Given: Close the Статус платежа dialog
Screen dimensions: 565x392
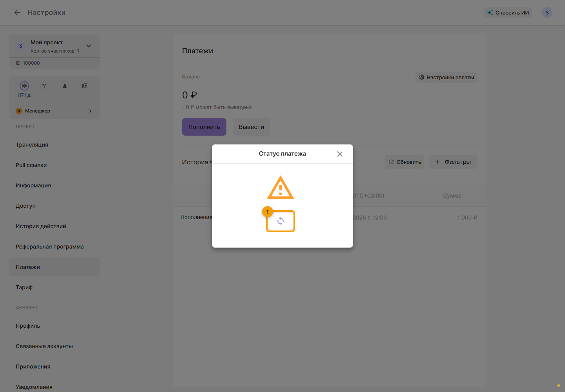Looking at the screenshot, I should click(340, 154).
